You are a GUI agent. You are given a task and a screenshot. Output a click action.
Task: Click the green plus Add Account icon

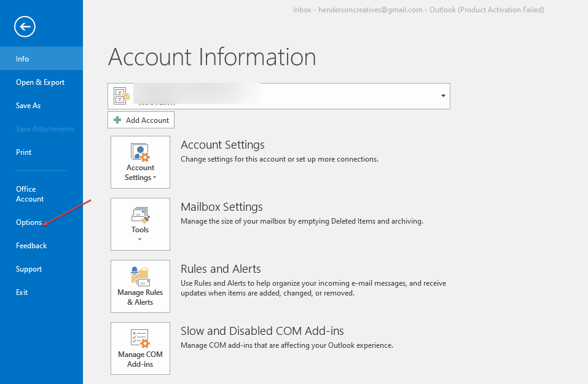pyautogui.click(x=117, y=120)
